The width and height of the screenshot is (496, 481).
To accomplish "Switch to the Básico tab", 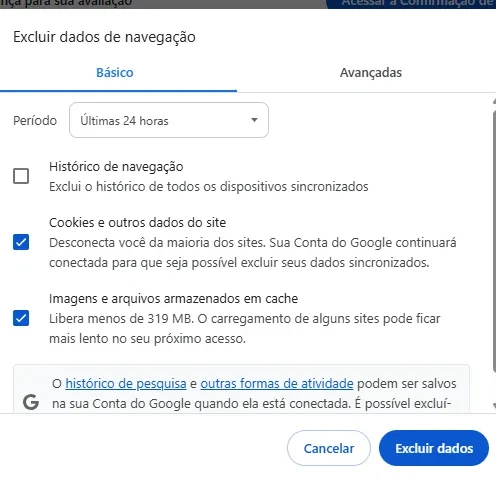I will [x=115, y=73].
